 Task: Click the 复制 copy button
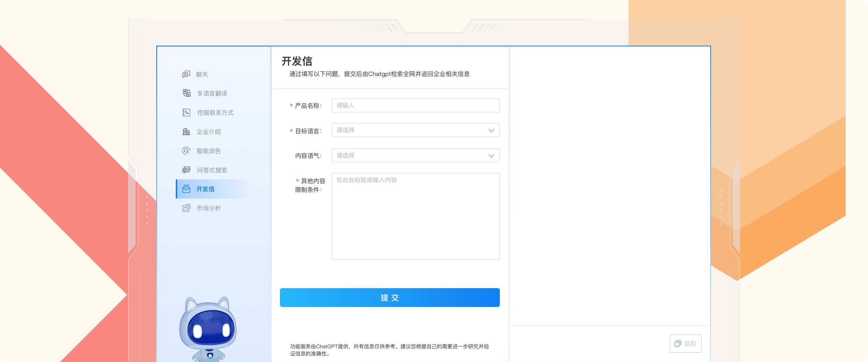[x=685, y=344]
